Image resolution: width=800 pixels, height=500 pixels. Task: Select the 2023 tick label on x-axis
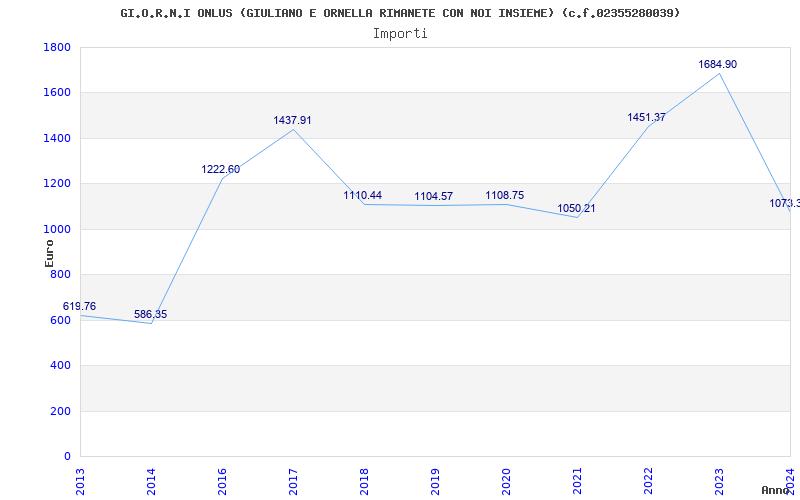pyautogui.click(x=719, y=479)
